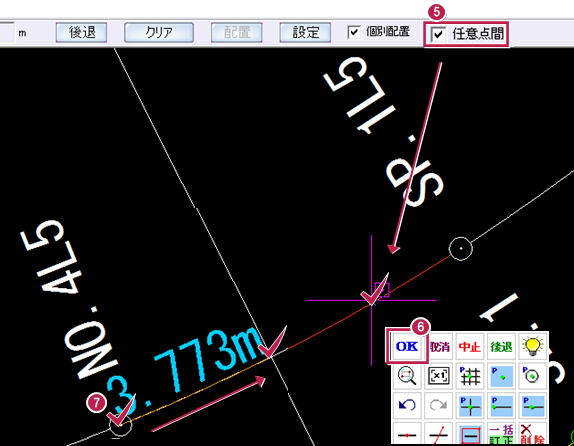This screenshot has width=574, height=446.
Task: Click the 一括訂正 batch correction icon
Action: point(501,434)
